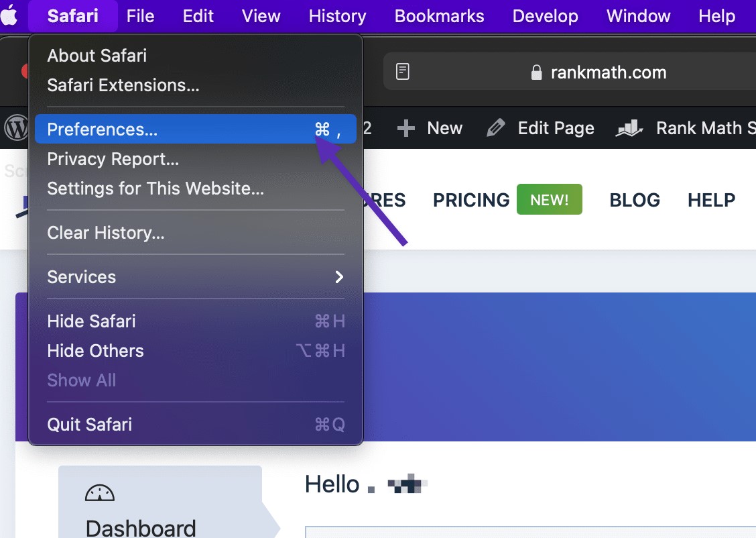Click the padlock icon beside rankmath.com
Image resolution: width=756 pixels, height=538 pixels.
pyautogui.click(x=537, y=72)
